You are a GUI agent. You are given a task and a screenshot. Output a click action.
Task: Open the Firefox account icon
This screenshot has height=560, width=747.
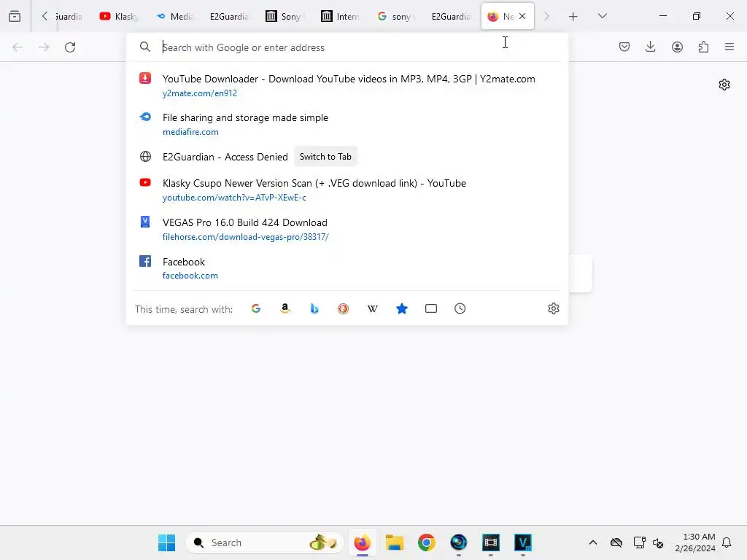click(677, 47)
